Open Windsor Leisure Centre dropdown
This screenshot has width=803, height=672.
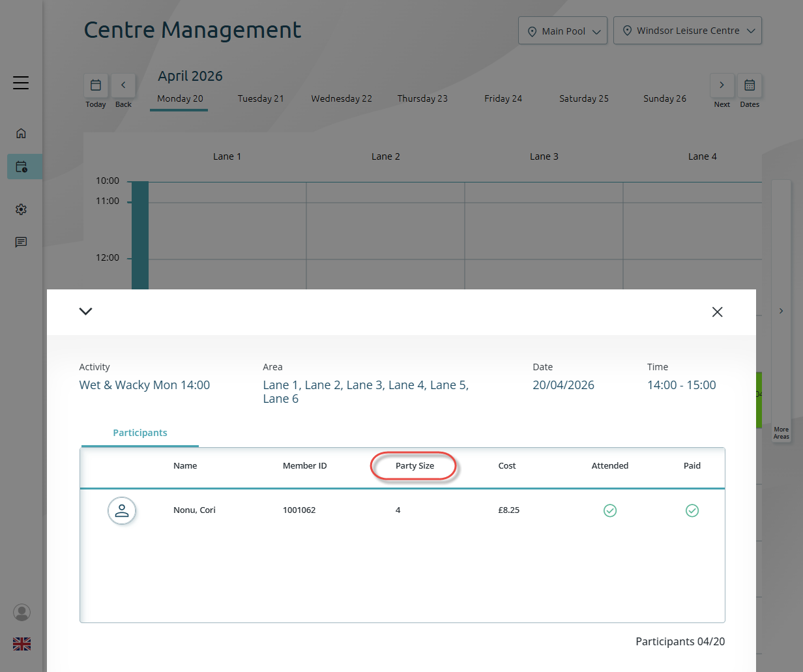point(688,31)
